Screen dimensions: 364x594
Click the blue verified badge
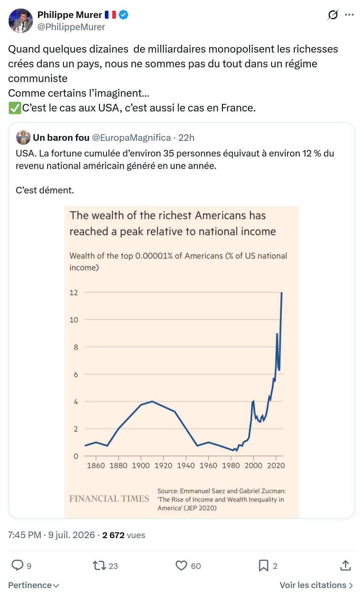tap(123, 15)
